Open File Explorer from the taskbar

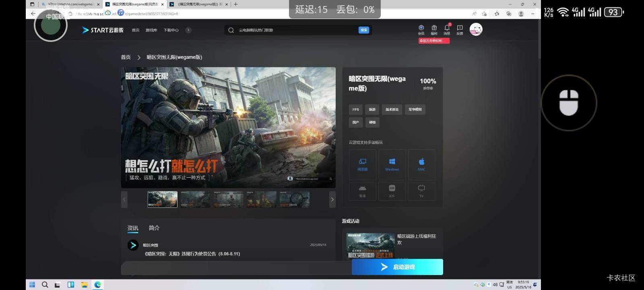(84, 285)
